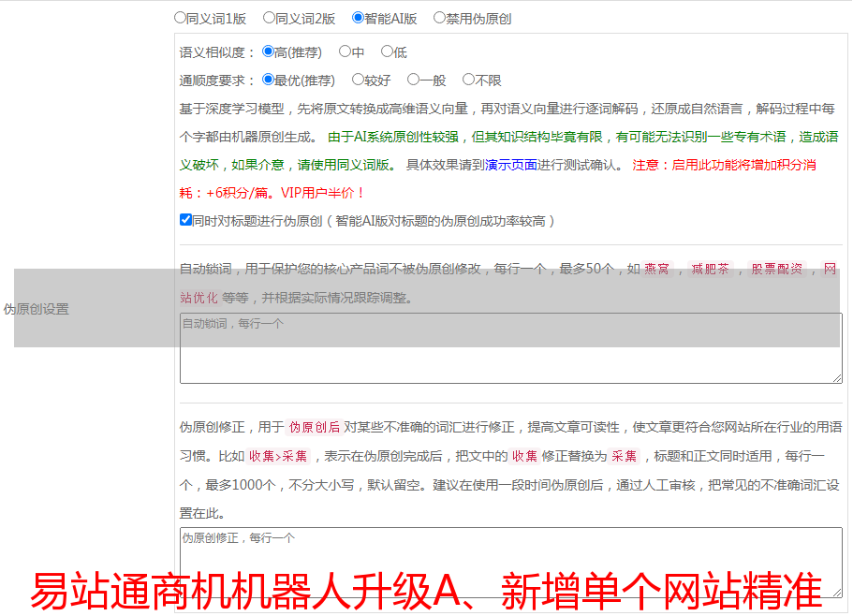The width and height of the screenshot is (853, 616).
Task: Focus the 自动锁词 text area
Action: pos(511,348)
